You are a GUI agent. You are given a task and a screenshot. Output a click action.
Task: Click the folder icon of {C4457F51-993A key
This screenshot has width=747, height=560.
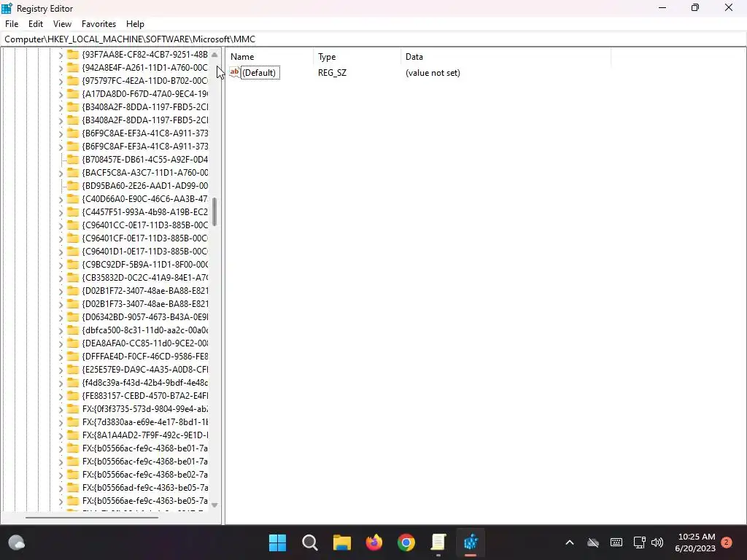[72, 212]
